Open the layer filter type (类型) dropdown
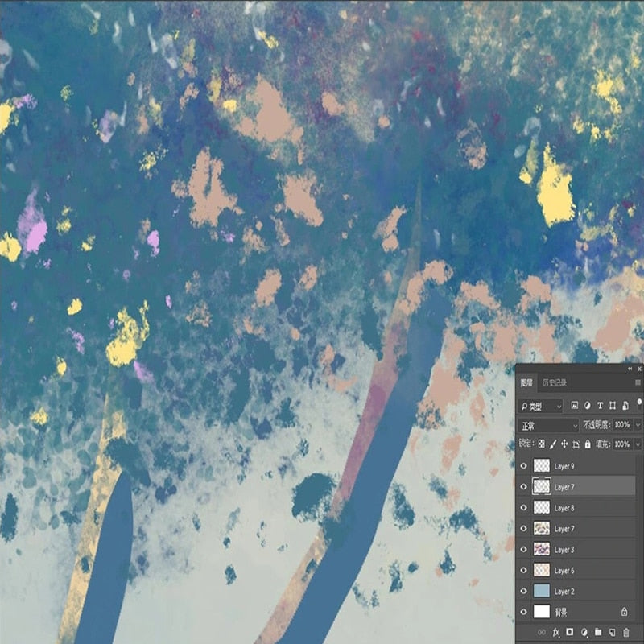The image size is (644, 644). pos(539,405)
